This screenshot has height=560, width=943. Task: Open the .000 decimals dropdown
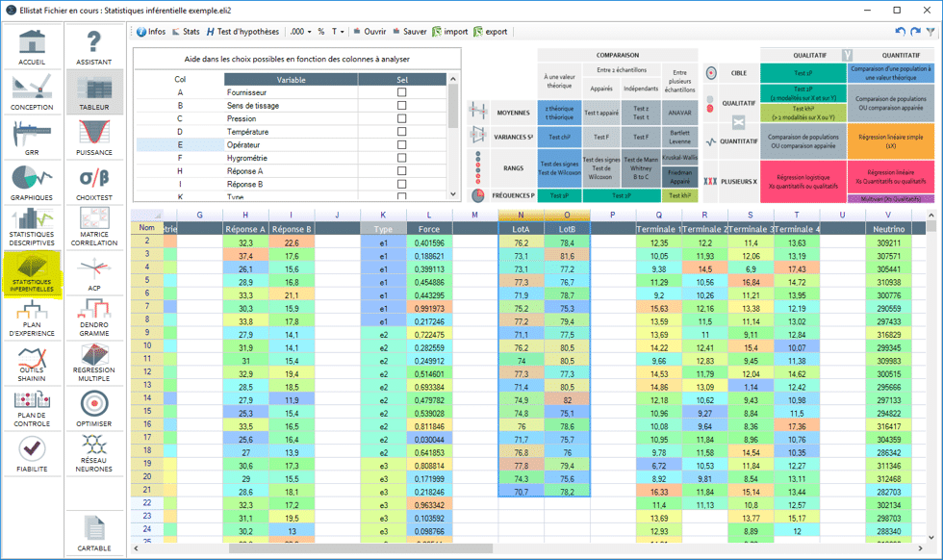pyautogui.click(x=300, y=32)
